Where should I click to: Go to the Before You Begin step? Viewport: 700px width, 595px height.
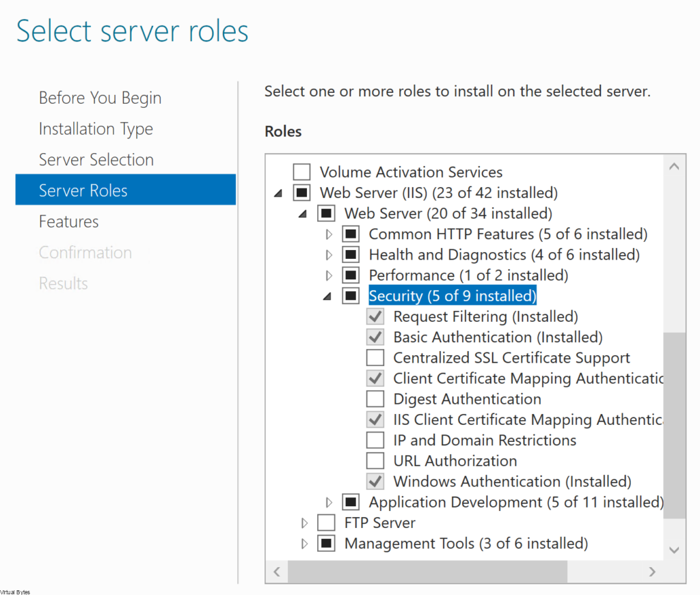pos(100,98)
